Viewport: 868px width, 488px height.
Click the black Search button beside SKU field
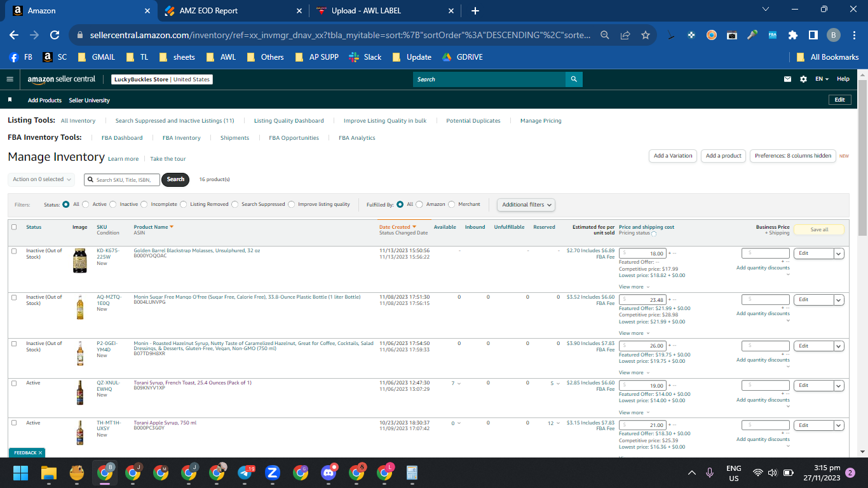[175, 180]
